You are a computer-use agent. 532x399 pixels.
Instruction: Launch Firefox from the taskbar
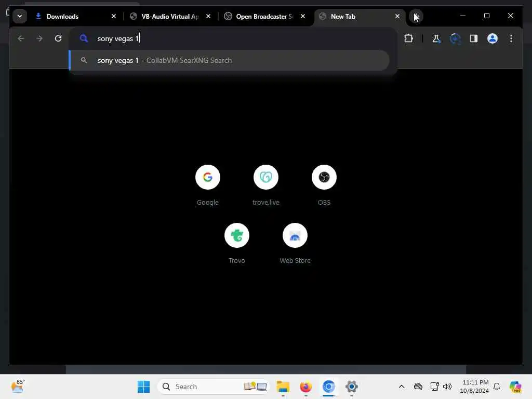pos(305,387)
